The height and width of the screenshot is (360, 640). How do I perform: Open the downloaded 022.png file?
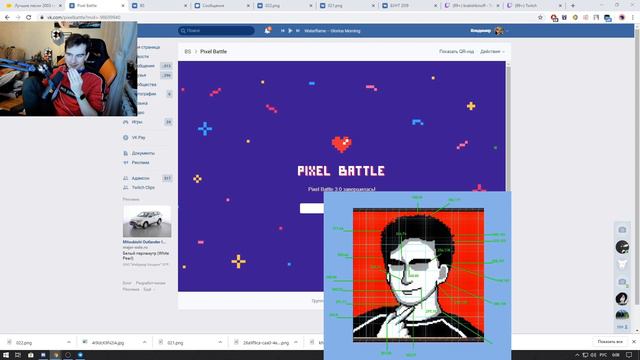tap(24, 342)
